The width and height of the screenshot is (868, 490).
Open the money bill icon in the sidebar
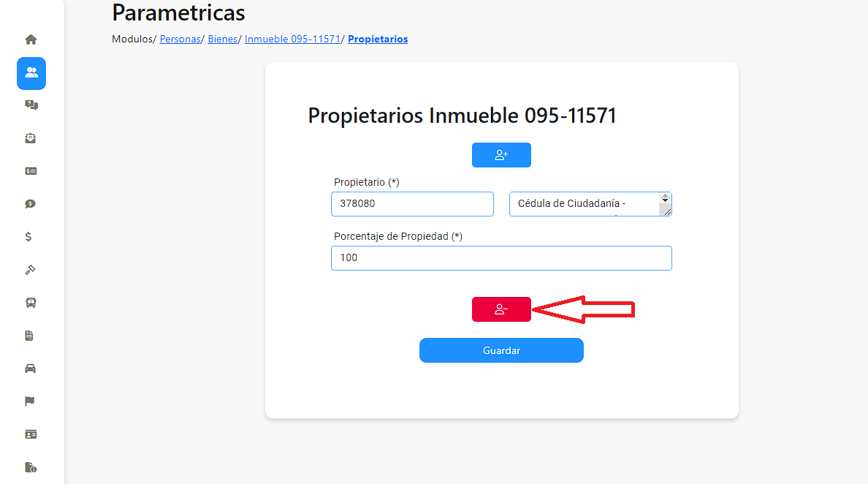pos(31,171)
